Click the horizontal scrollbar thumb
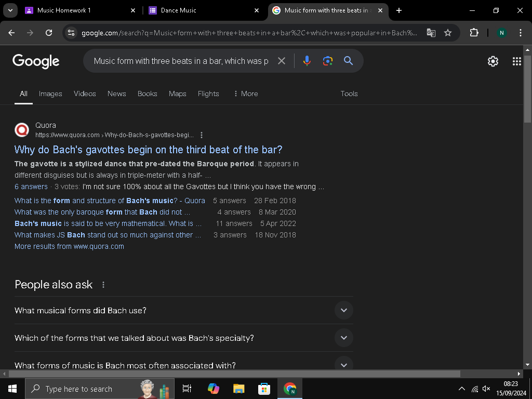Image resolution: width=532 pixels, height=399 pixels. click(x=234, y=374)
